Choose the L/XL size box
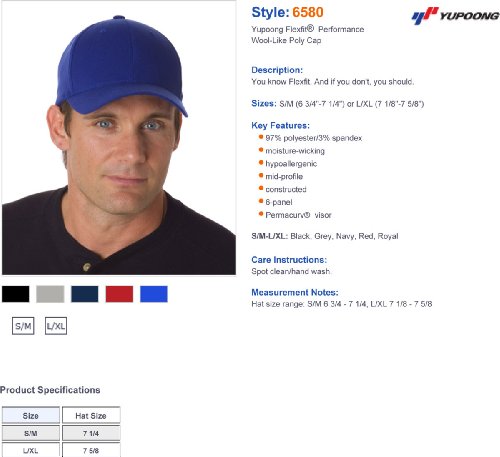Screen dimensions: 500x457 (56, 326)
